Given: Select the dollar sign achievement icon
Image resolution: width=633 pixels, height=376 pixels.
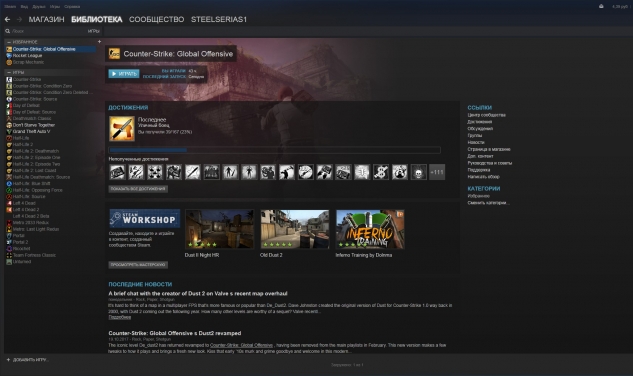Looking at the screenshot, I should click(381, 172).
